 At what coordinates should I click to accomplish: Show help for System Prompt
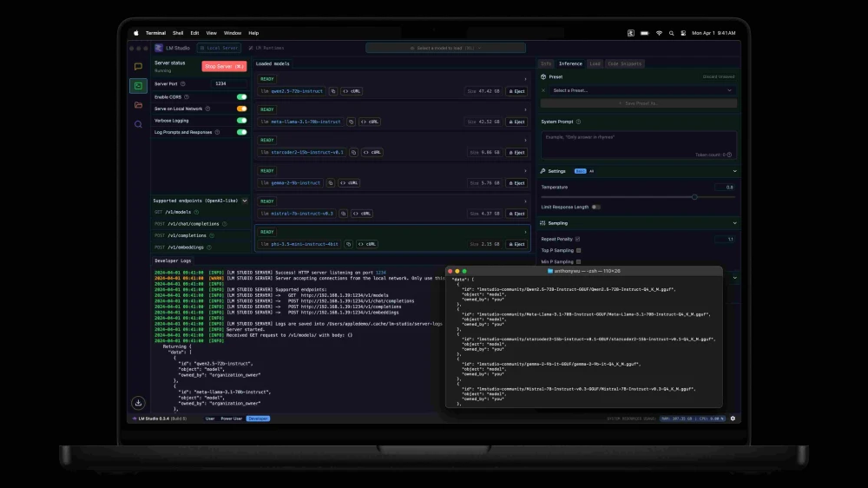click(578, 122)
